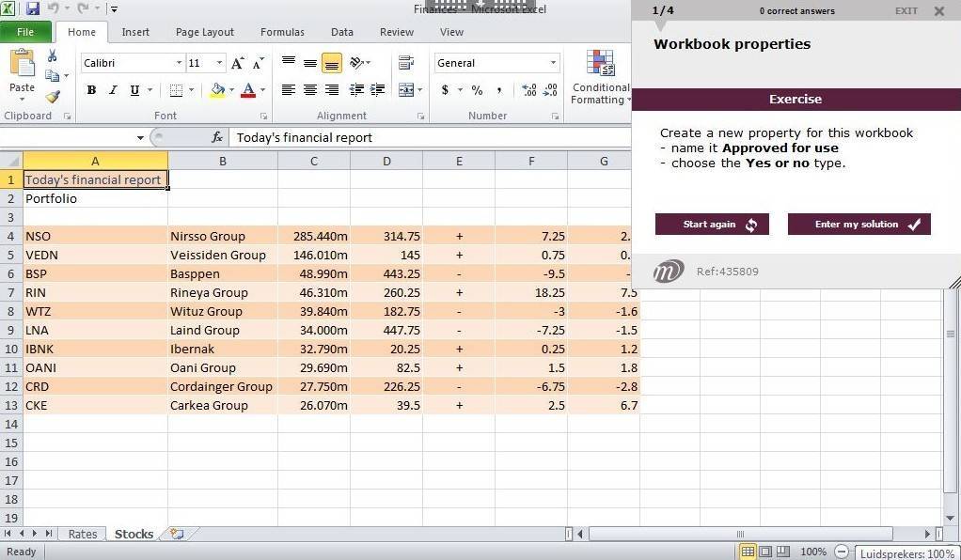This screenshot has height=560, width=961.
Task: Click the Cut scissors icon
Action: (53, 56)
